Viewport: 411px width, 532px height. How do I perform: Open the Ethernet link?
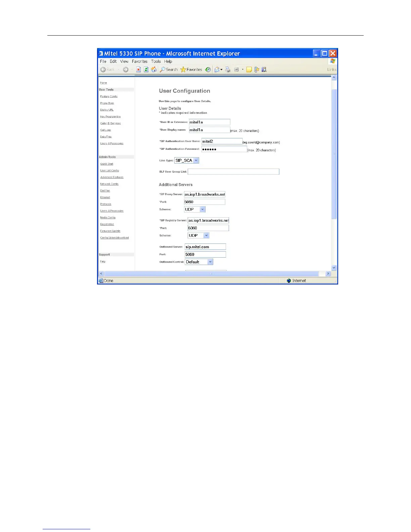(x=105, y=197)
